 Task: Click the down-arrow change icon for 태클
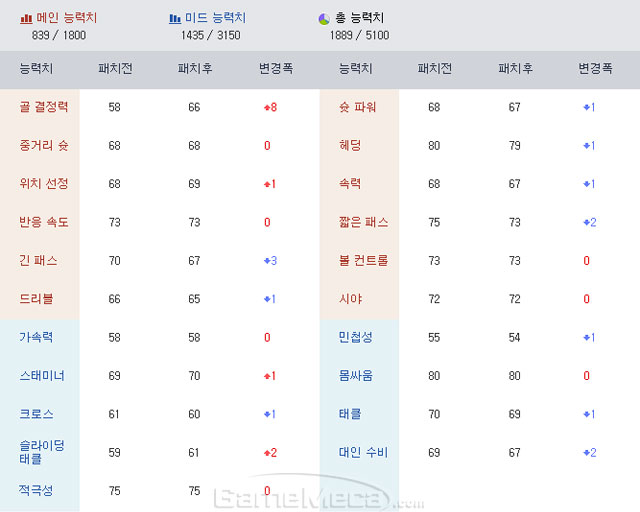(x=587, y=414)
